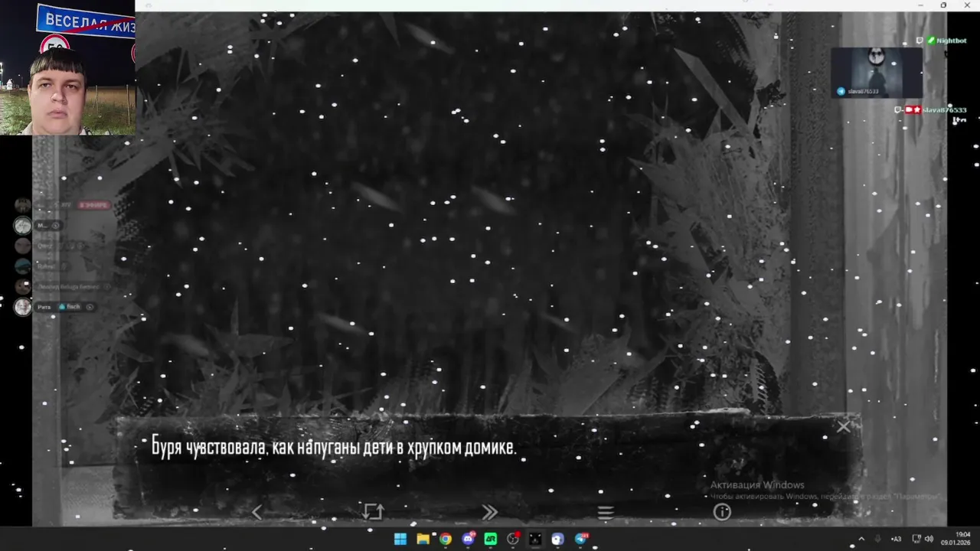The width and height of the screenshot is (980, 551).
Task: Click the first voice user avatar
Action: click(23, 205)
